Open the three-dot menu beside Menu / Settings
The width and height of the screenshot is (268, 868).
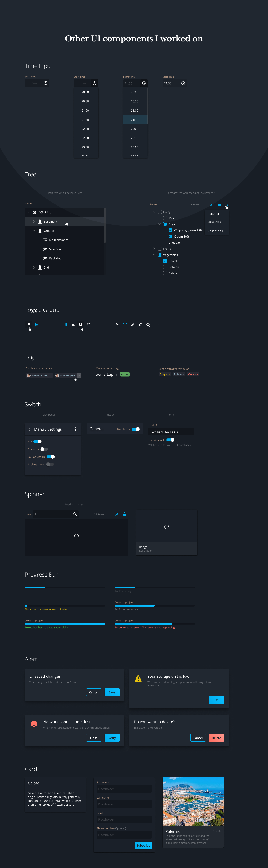(75, 429)
